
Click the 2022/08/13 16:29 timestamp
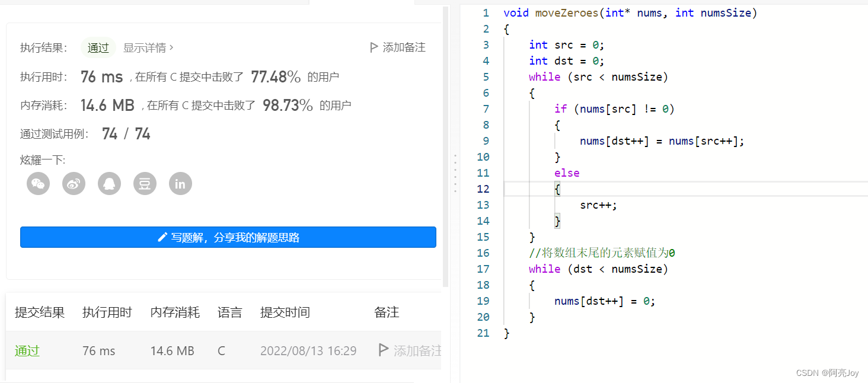[x=308, y=351]
